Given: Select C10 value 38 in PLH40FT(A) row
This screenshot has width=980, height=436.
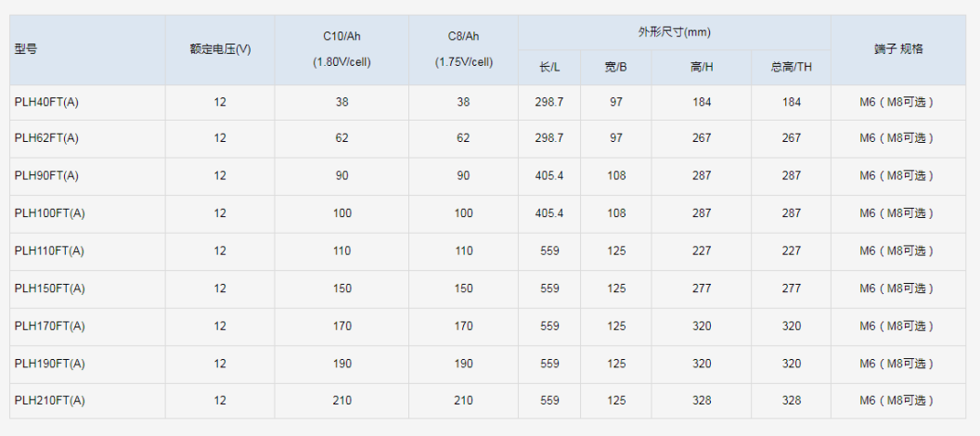Looking at the screenshot, I should 342,102.
